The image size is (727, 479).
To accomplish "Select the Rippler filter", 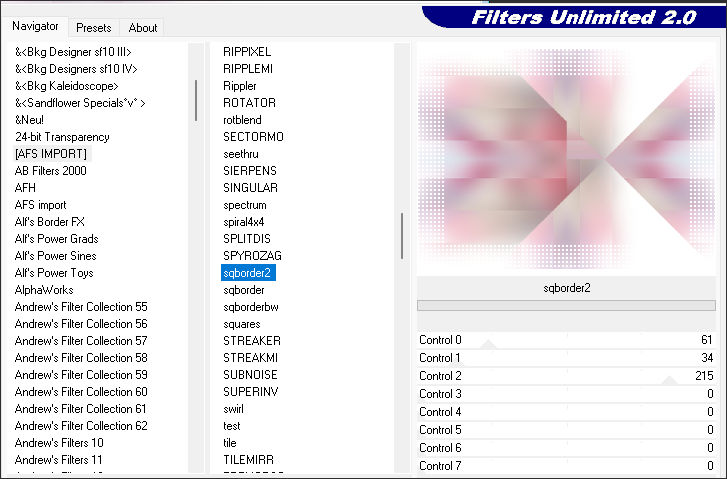I will click(x=240, y=86).
